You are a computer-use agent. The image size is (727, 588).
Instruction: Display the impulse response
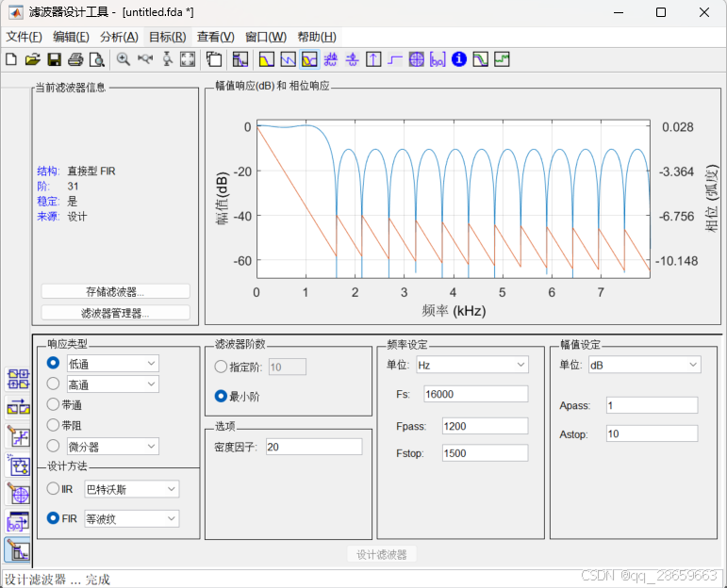[373, 59]
